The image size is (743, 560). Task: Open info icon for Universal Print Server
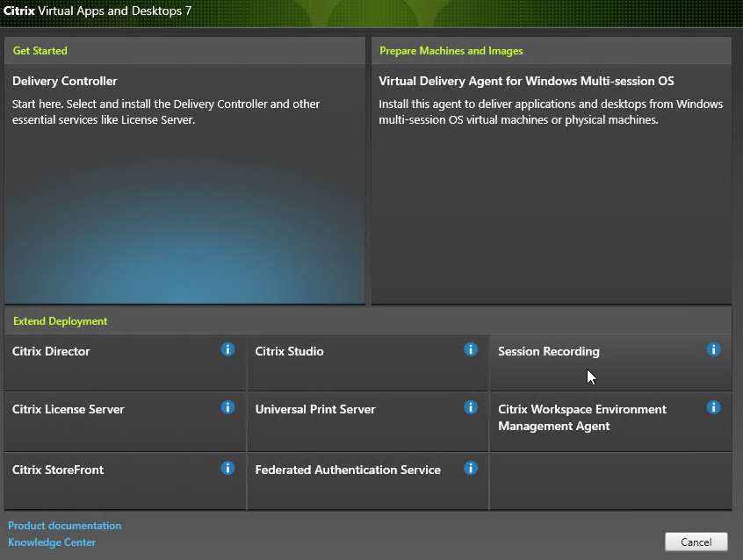point(471,407)
